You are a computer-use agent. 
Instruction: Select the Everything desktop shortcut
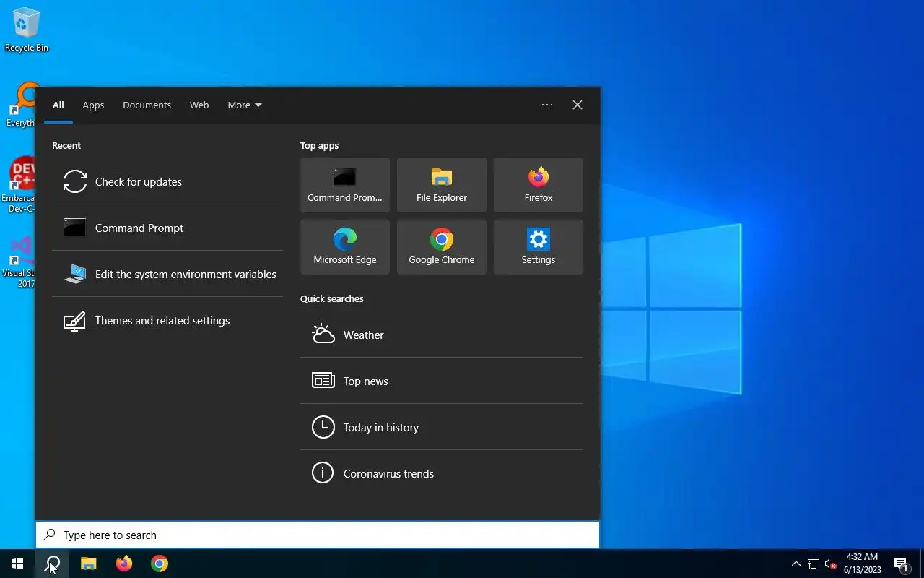pos(20,105)
